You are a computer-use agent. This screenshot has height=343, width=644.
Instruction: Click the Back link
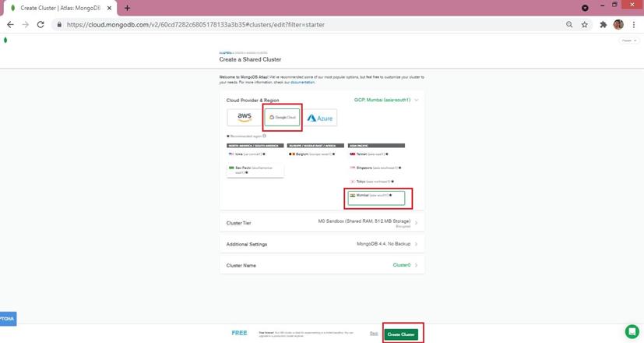tap(374, 334)
